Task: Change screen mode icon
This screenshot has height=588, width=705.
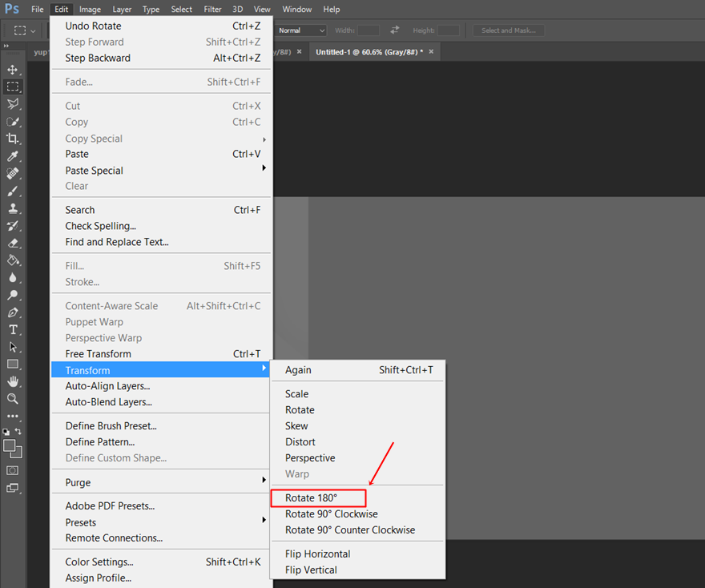Action: (13, 488)
